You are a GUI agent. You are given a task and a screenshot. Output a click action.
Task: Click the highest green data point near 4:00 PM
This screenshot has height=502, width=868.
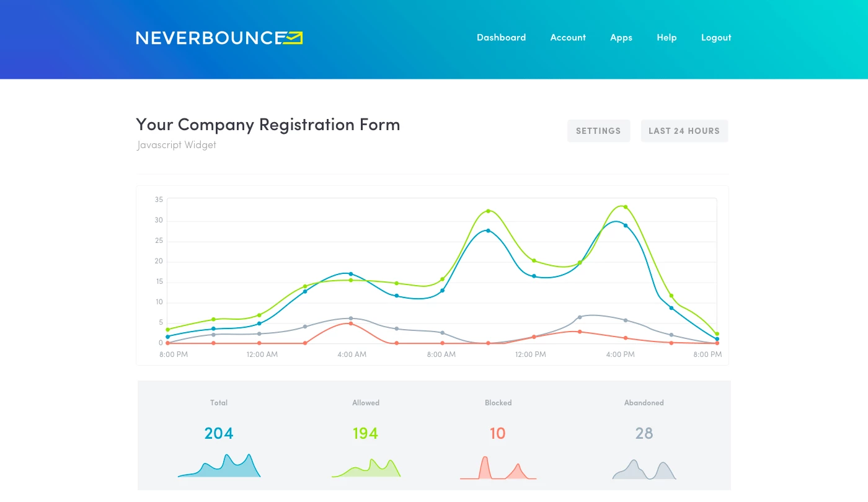[x=625, y=207]
